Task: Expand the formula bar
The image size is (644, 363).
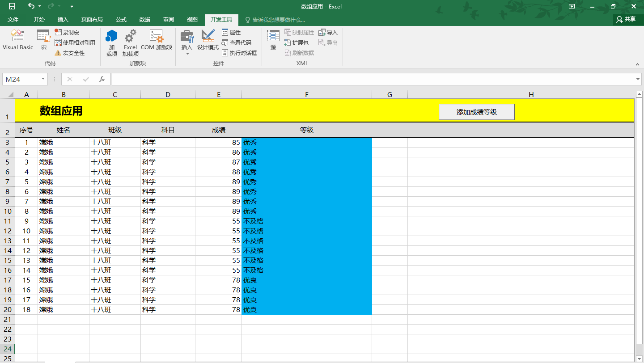Action: tap(638, 79)
